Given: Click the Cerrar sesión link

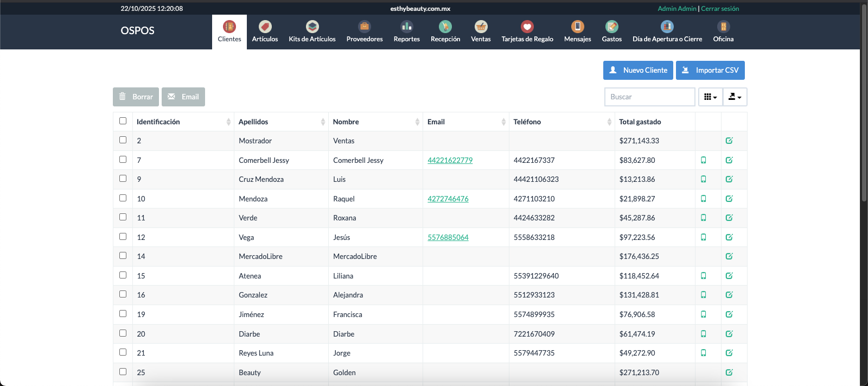Looking at the screenshot, I should [720, 9].
